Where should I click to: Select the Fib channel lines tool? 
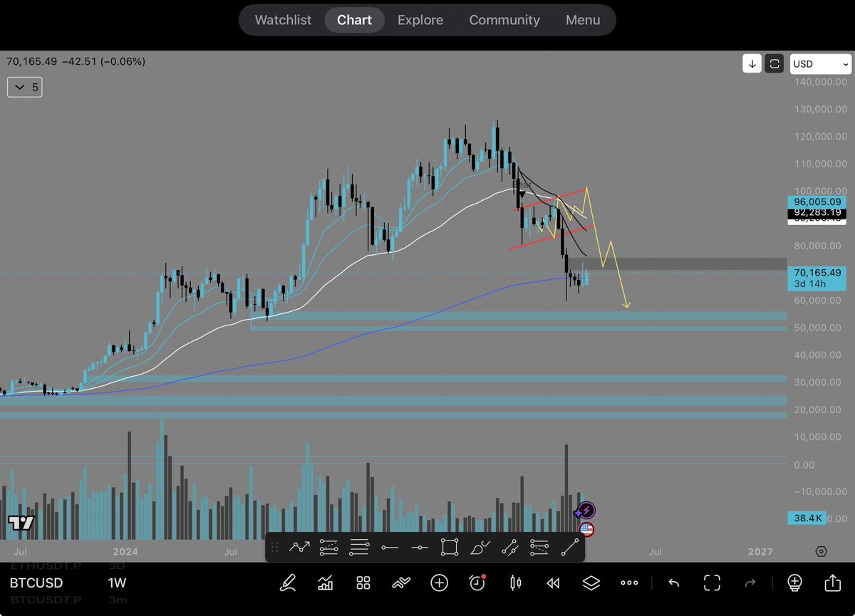pos(540,547)
